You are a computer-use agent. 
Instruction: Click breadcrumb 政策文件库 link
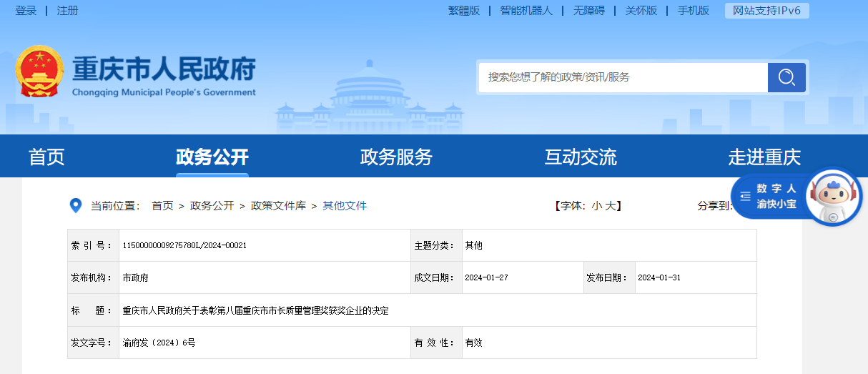coord(278,206)
